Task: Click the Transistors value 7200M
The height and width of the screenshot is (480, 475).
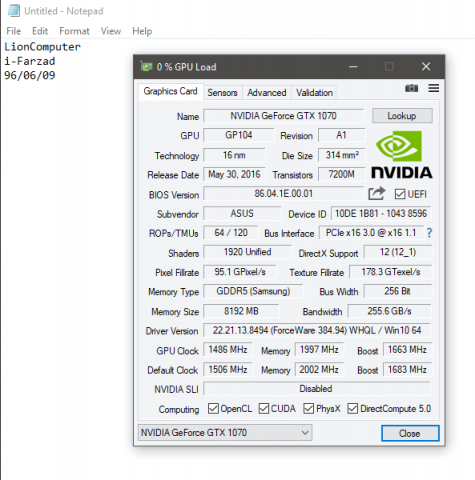Action: point(342,174)
